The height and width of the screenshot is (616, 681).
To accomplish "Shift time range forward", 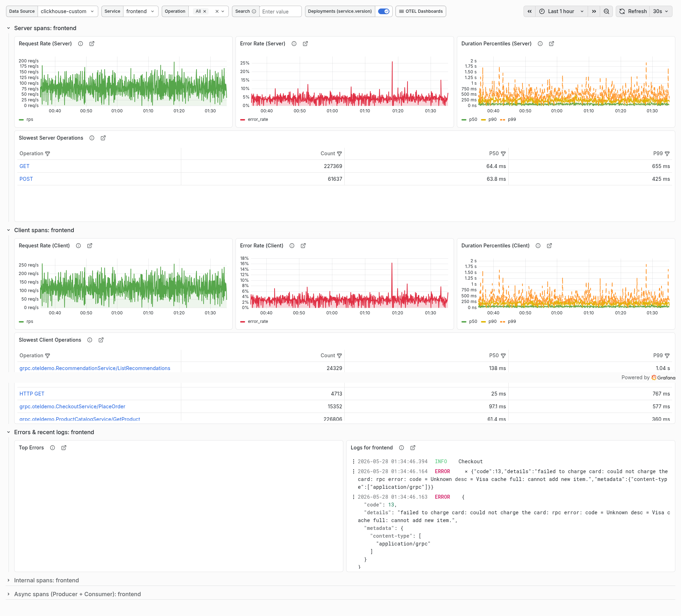I will [x=594, y=11].
